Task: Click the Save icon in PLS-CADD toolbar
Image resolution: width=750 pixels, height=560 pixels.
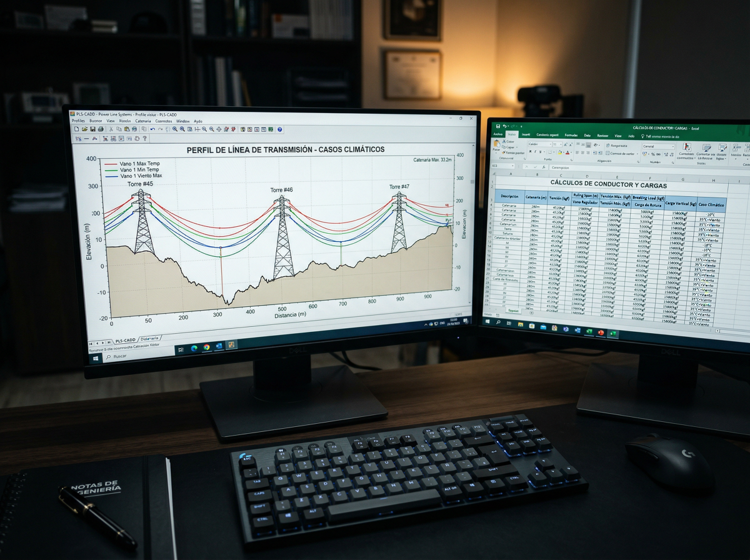Action: coord(92,129)
